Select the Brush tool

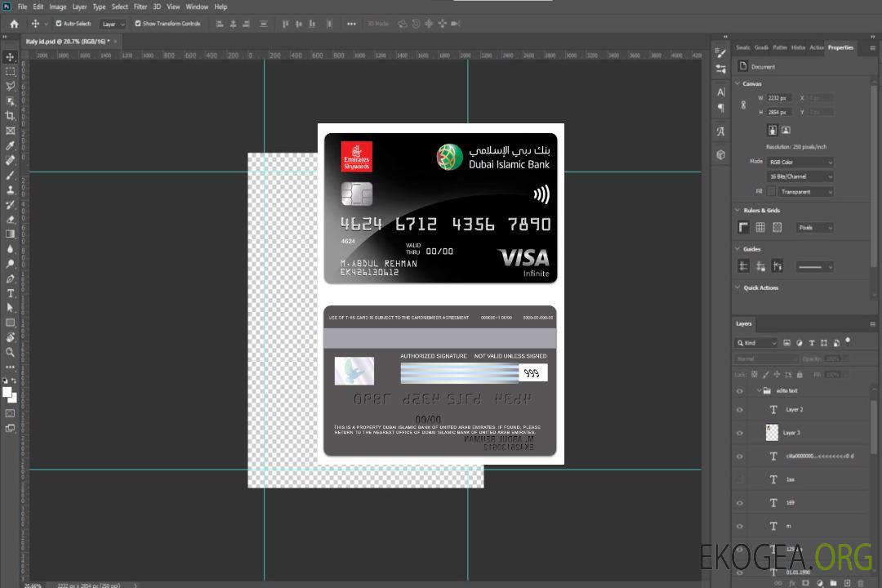(10, 175)
